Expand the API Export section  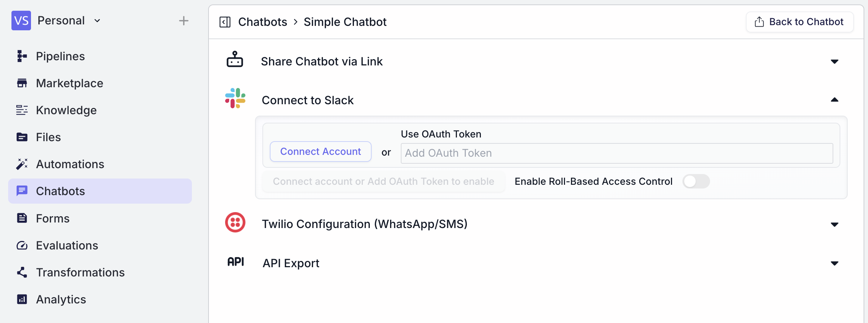835,263
